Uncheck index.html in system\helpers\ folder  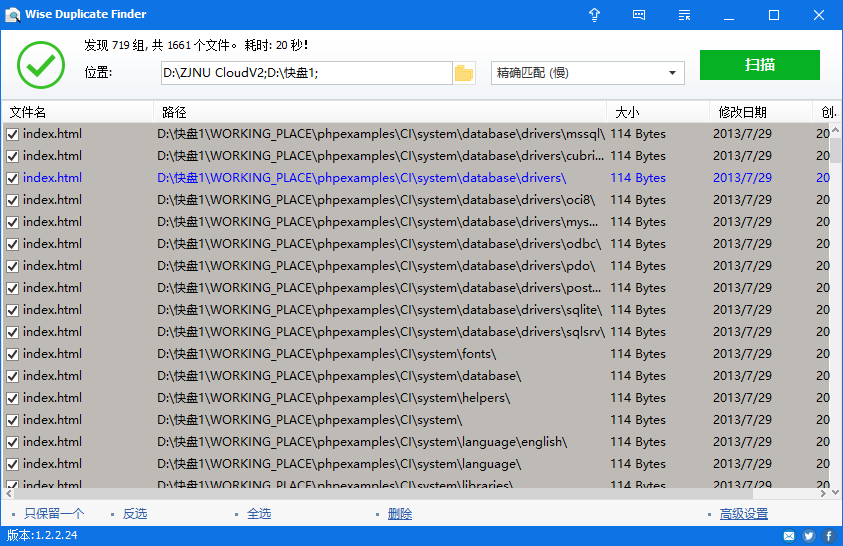[12, 399]
